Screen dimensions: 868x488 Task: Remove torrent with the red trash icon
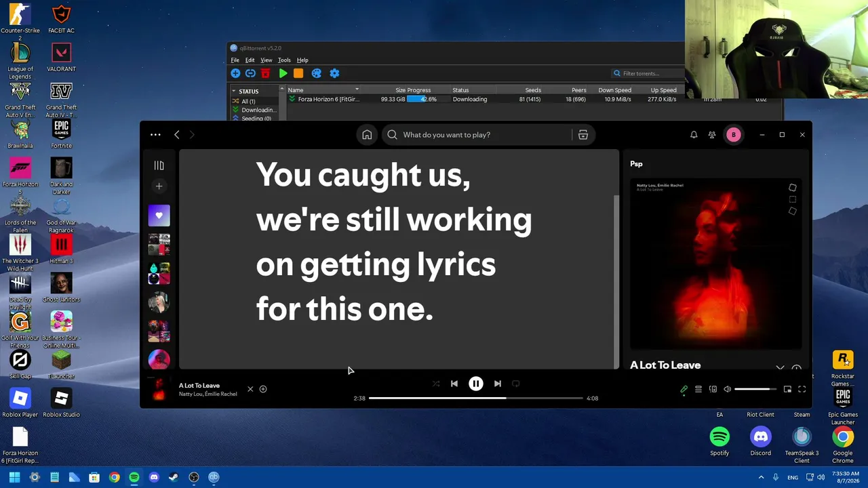pyautogui.click(x=266, y=73)
